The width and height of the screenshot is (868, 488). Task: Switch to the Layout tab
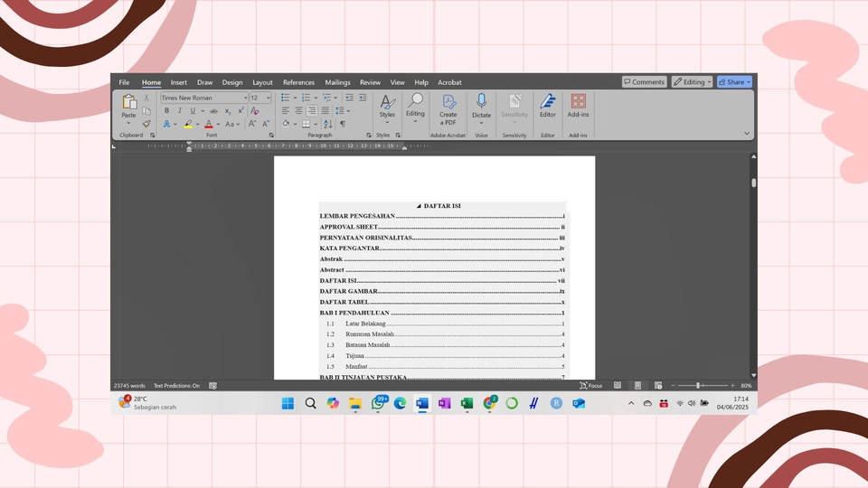262,82
